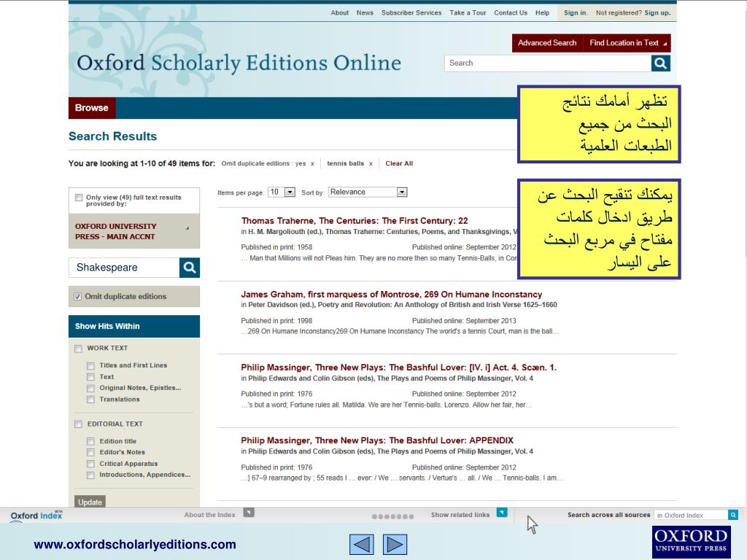Click the Show Hits Within header
Viewport: 747px width, 560px height.
pyautogui.click(x=134, y=326)
